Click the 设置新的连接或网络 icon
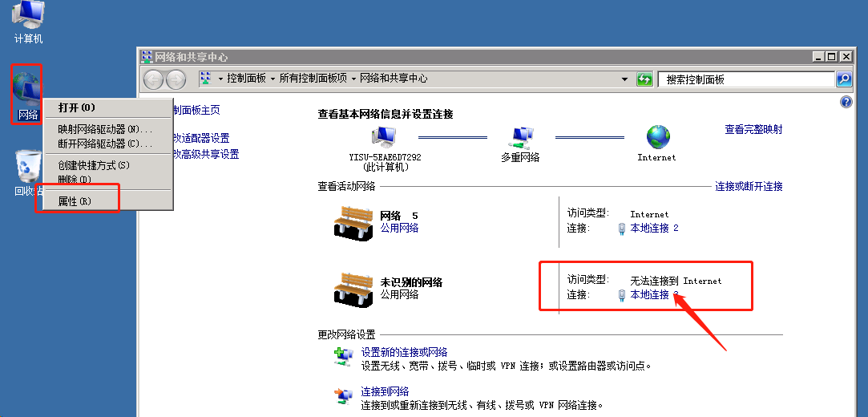This screenshot has width=868, height=417. pyautogui.click(x=343, y=357)
